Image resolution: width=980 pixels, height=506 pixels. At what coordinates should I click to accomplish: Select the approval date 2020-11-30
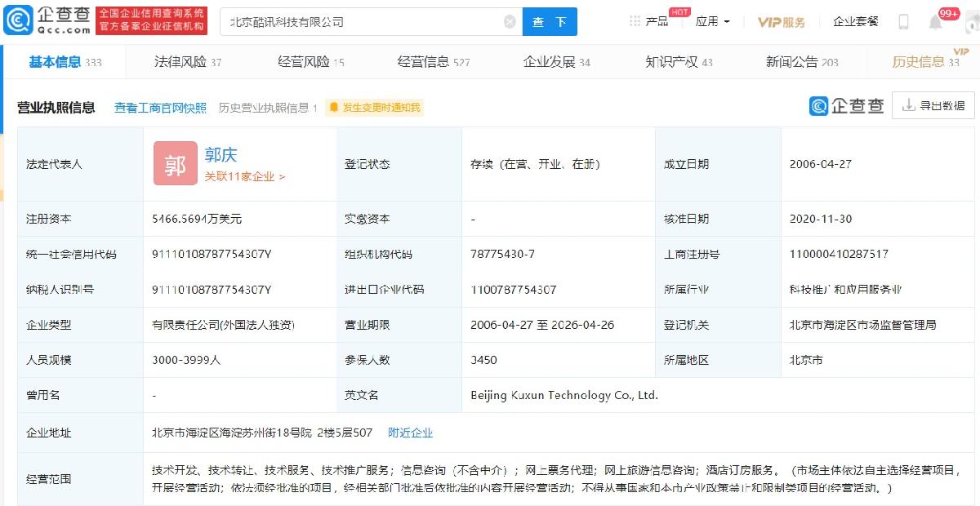tap(821, 219)
